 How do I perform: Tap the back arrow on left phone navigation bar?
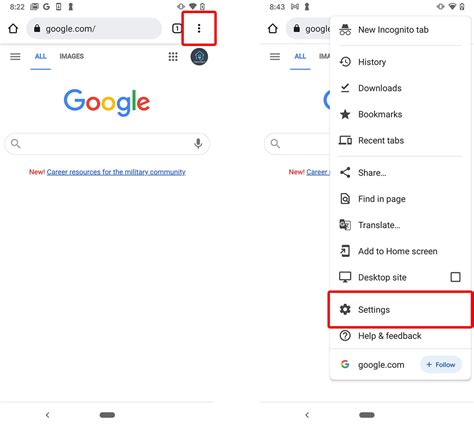[x=48, y=415]
